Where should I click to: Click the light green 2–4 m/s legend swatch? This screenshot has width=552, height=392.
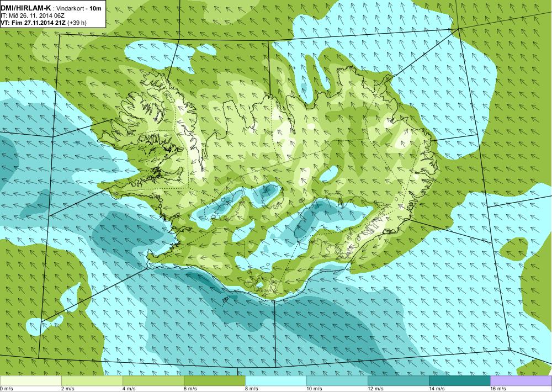[92, 381]
